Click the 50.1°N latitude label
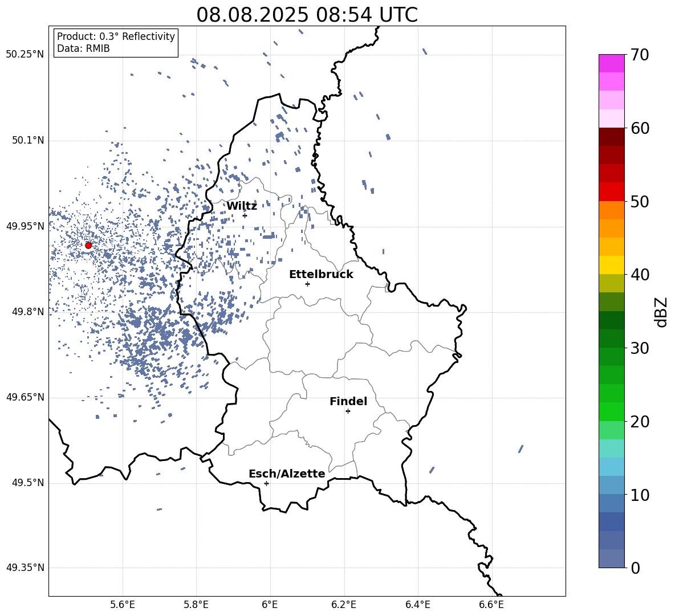675x616 pixels. (x=28, y=141)
